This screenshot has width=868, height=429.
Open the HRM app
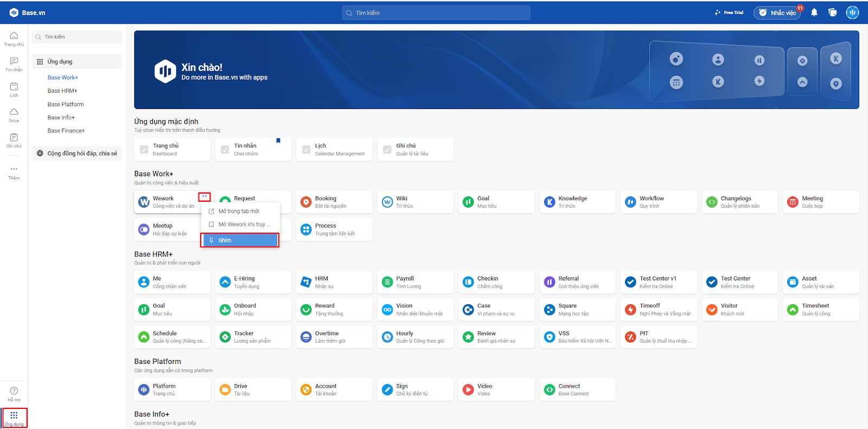pyautogui.click(x=334, y=282)
